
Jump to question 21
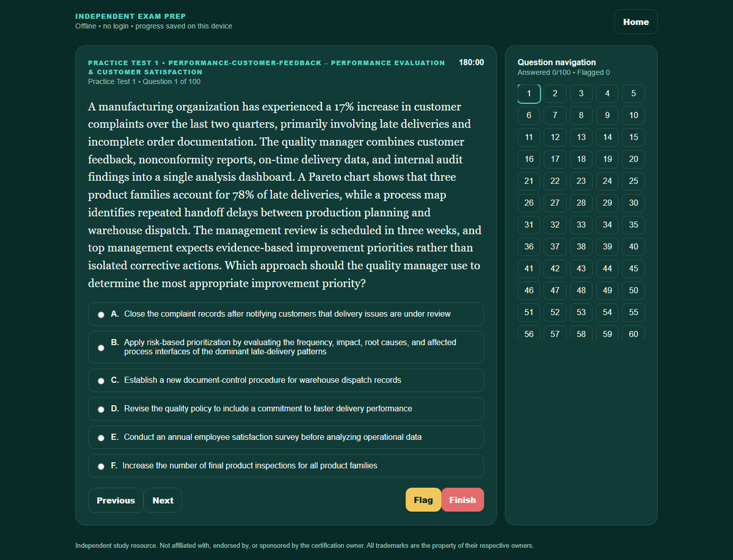click(x=529, y=181)
